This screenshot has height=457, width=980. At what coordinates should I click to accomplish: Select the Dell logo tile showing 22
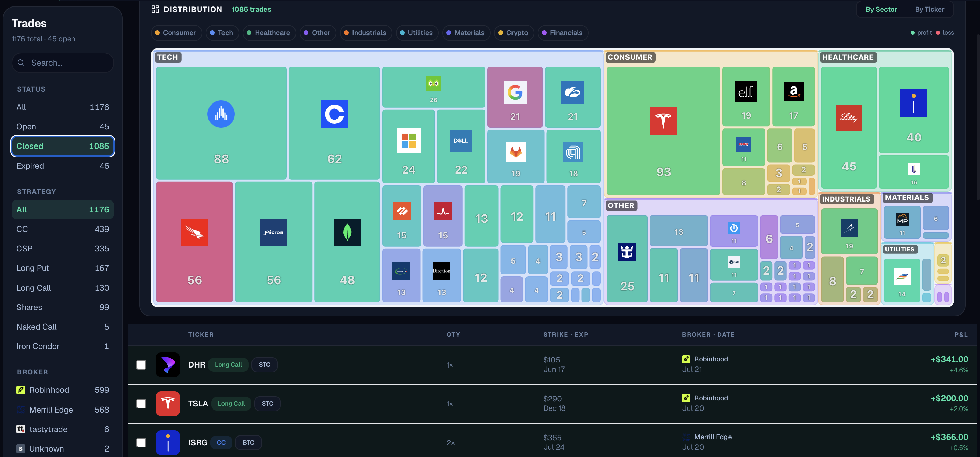pos(461,146)
